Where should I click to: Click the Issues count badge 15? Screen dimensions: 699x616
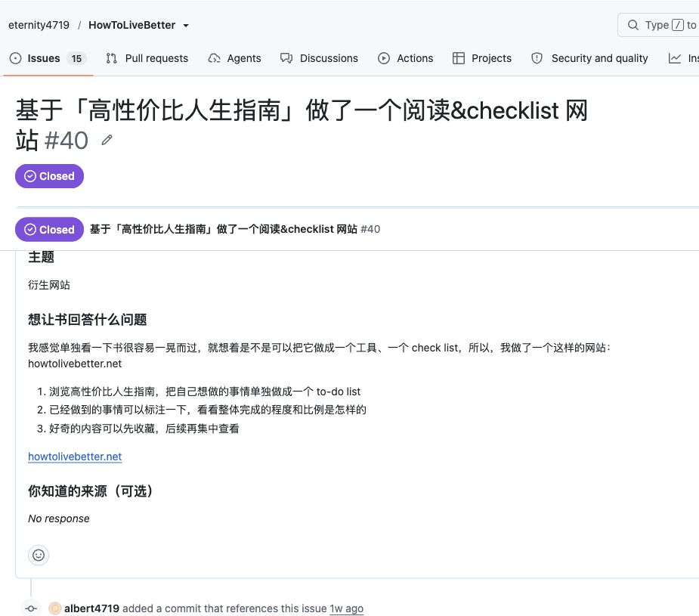click(76, 58)
